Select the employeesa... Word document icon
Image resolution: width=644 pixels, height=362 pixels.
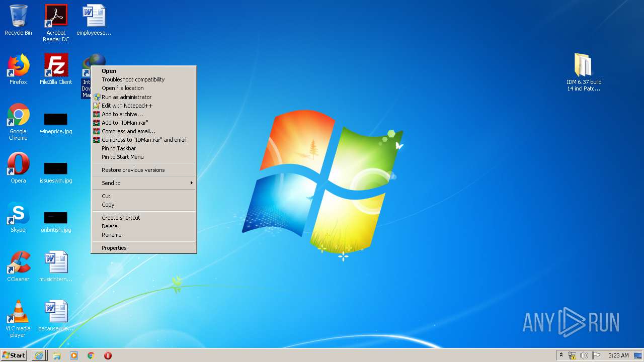pos(94,20)
